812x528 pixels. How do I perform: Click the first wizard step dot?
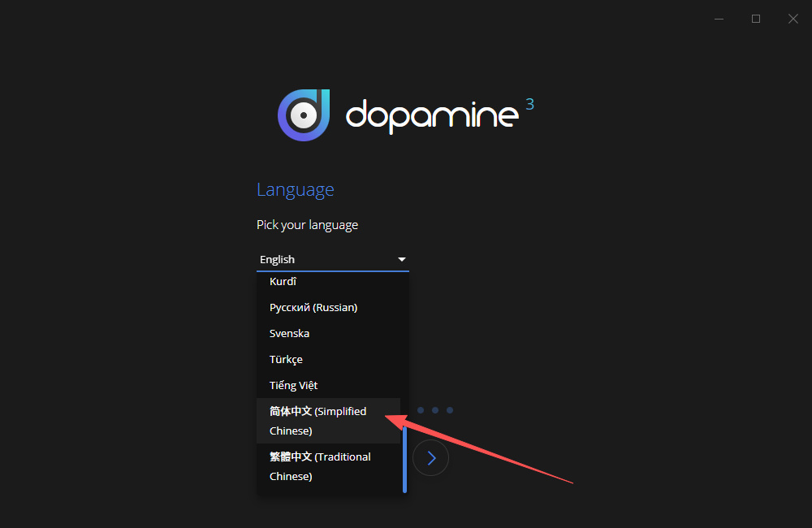click(421, 410)
